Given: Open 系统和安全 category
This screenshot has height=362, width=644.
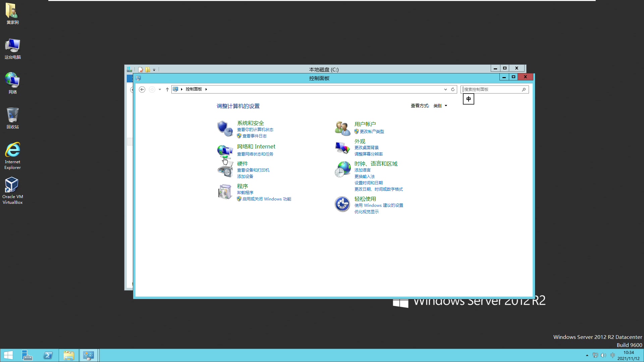Looking at the screenshot, I should click(x=251, y=123).
